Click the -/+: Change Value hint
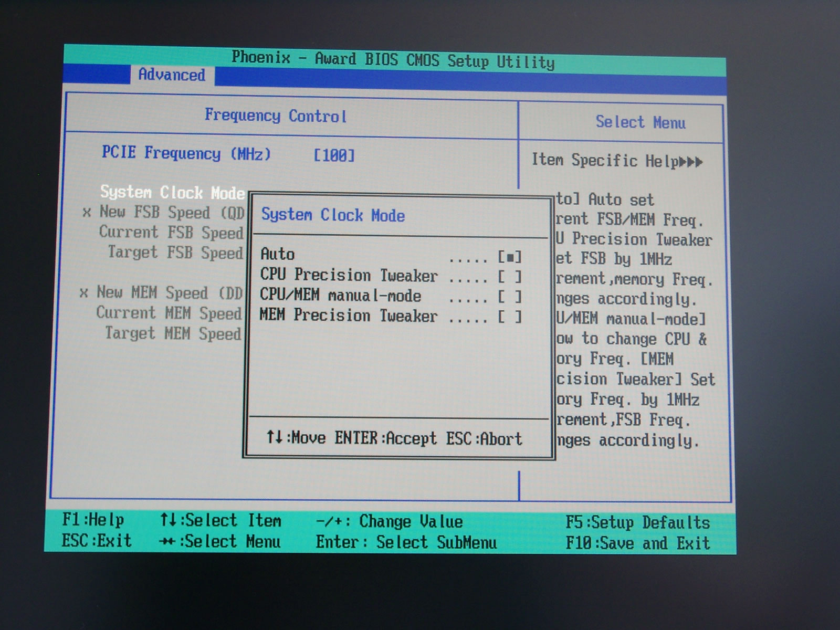The image size is (840, 630). 390,522
